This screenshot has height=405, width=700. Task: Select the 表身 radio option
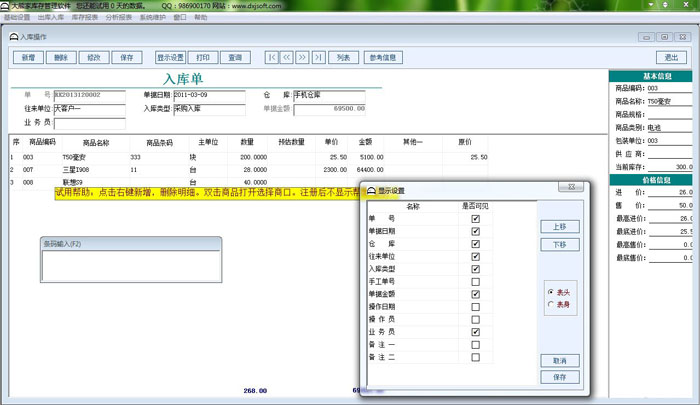[x=550, y=303]
